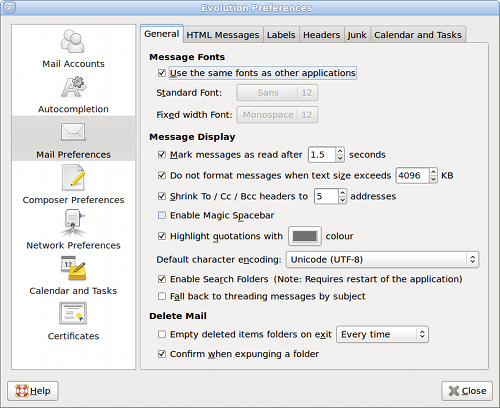Toggle Confirm when expunging a folder
This screenshot has height=408, width=500.
162,354
